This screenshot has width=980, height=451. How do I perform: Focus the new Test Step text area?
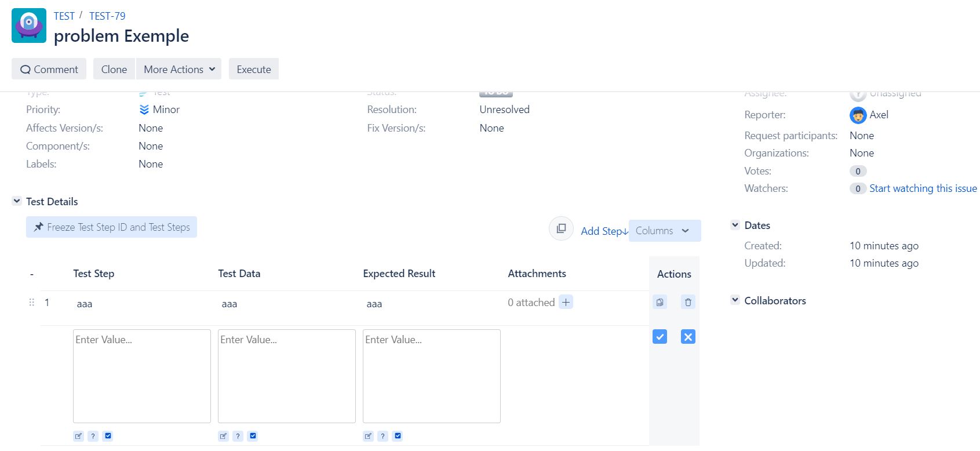142,376
